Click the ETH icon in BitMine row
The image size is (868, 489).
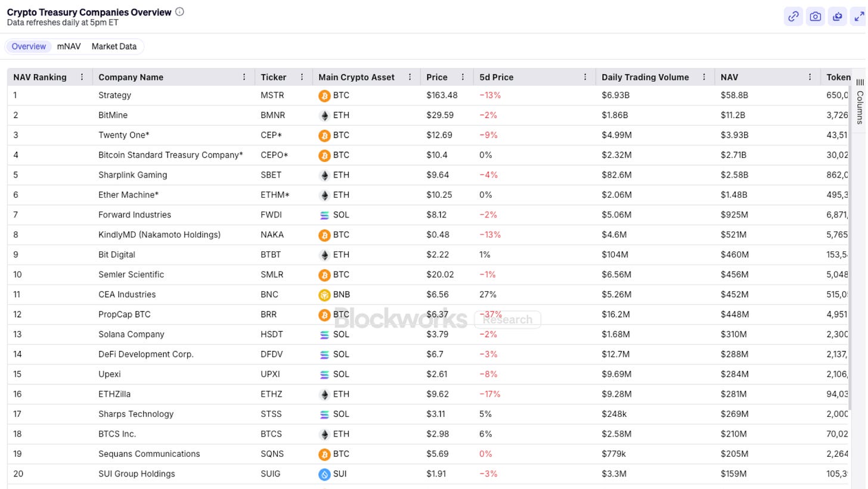[324, 116]
